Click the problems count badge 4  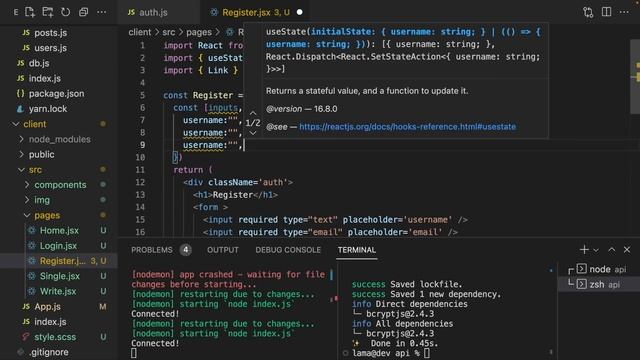pyautogui.click(x=185, y=250)
